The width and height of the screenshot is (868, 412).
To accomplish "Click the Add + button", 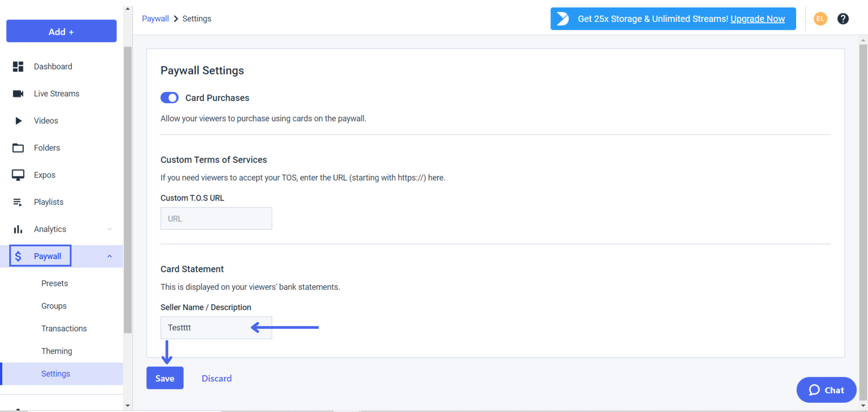I will point(61,31).
